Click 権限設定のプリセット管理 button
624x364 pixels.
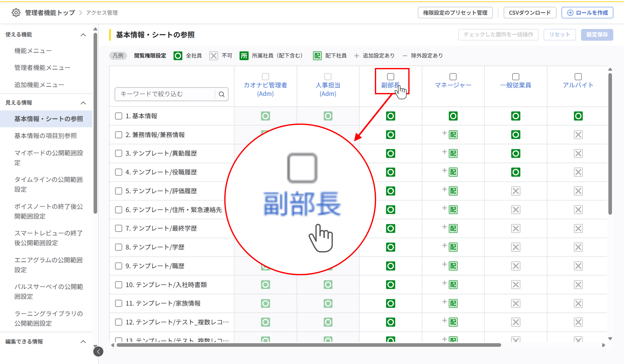[455, 13]
